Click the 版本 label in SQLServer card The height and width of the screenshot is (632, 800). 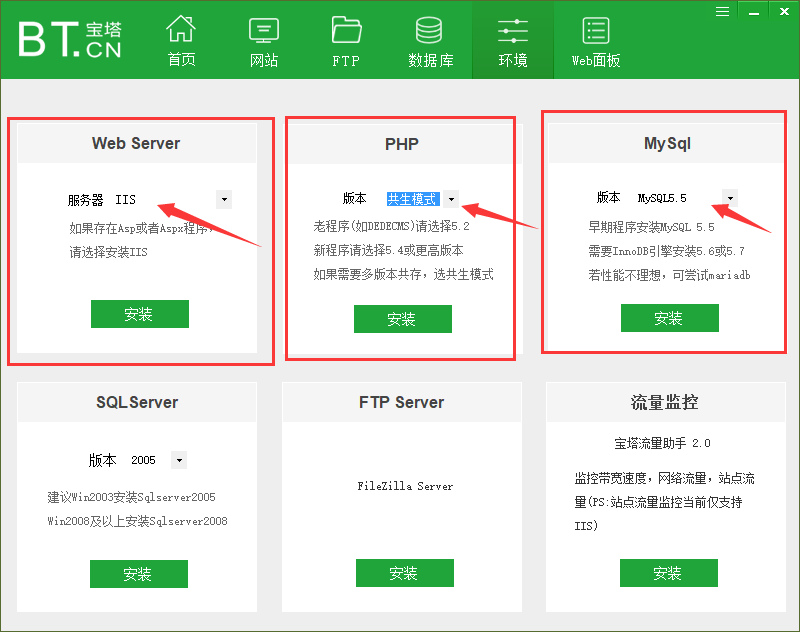click(103, 460)
